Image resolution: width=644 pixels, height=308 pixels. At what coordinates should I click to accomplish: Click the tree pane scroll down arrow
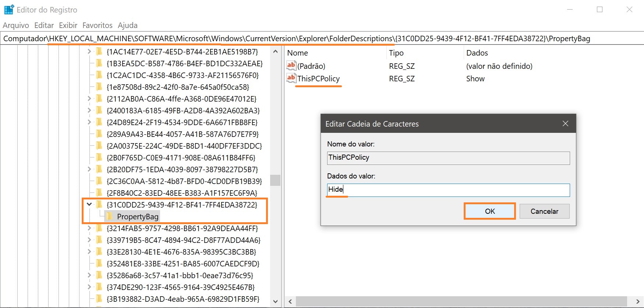pyautogui.click(x=275, y=301)
